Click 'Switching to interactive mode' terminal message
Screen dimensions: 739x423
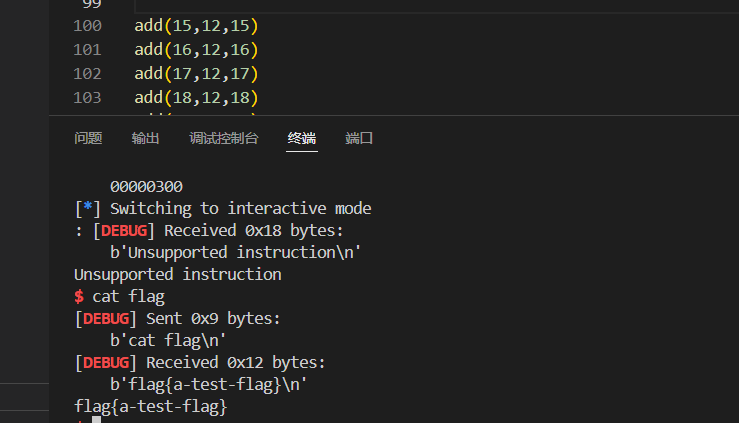point(240,208)
